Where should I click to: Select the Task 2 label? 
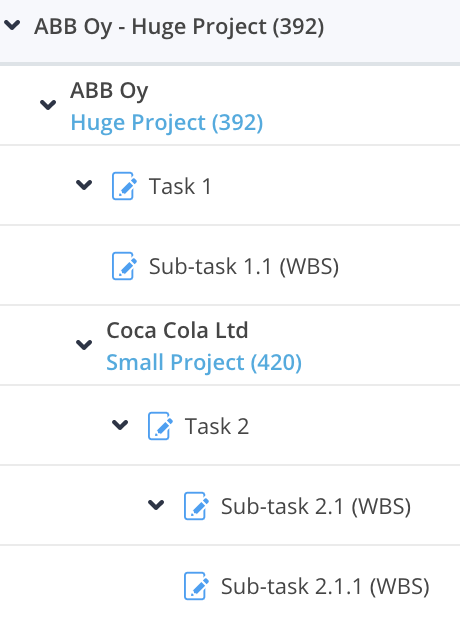217,426
